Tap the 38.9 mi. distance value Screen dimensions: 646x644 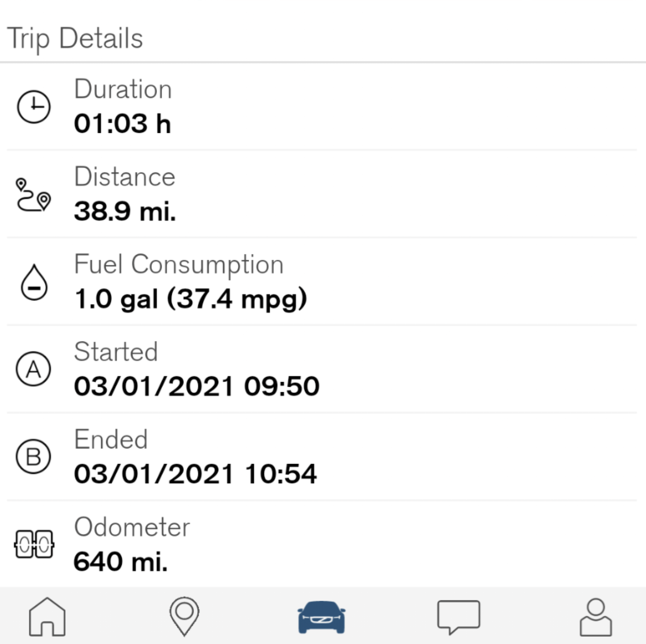click(x=125, y=211)
